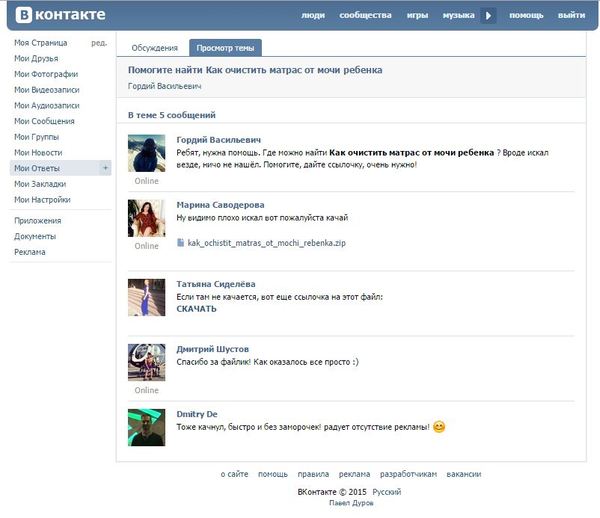Open Мои Сообщения in left sidebar
This screenshot has width=600, height=518.
pos(44,121)
